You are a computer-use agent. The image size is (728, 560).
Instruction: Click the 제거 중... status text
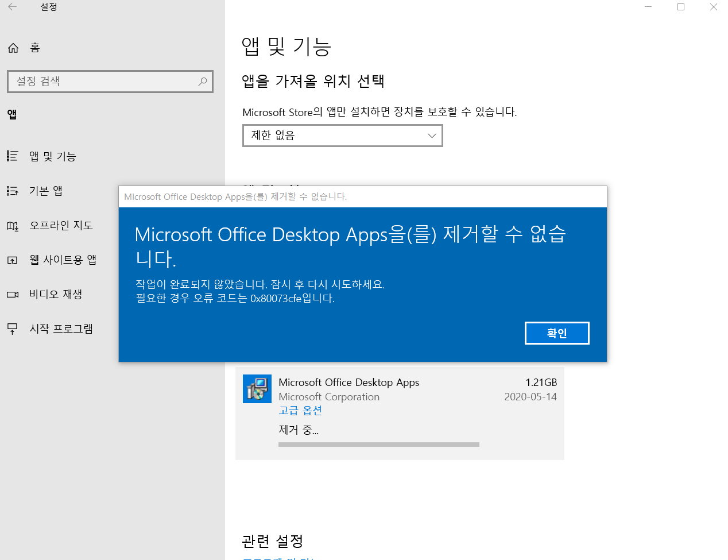[x=299, y=430]
